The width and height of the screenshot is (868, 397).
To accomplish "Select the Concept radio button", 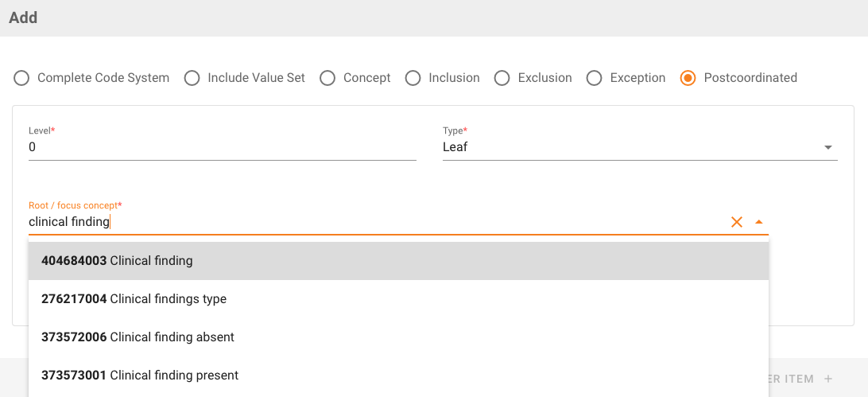I will tap(327, 78).
